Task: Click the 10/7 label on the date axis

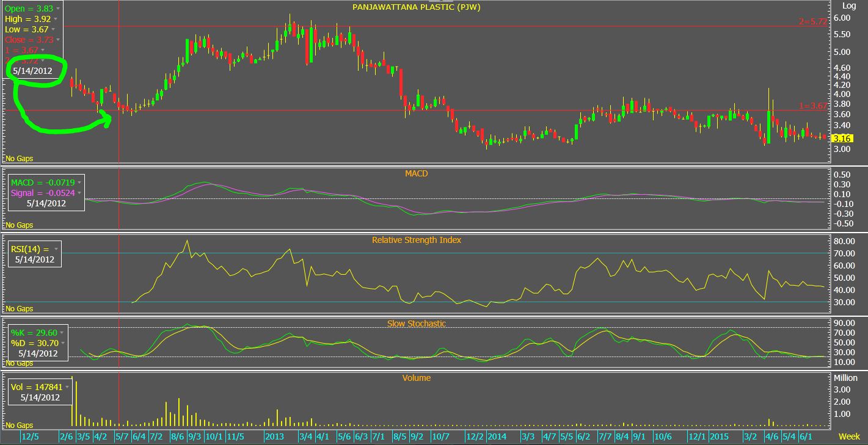Action: (440, 436)
